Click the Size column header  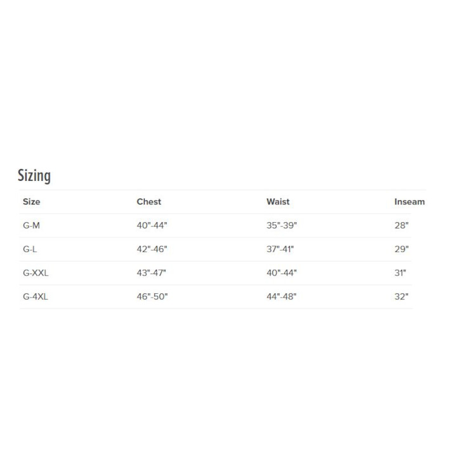coord(32,202)
